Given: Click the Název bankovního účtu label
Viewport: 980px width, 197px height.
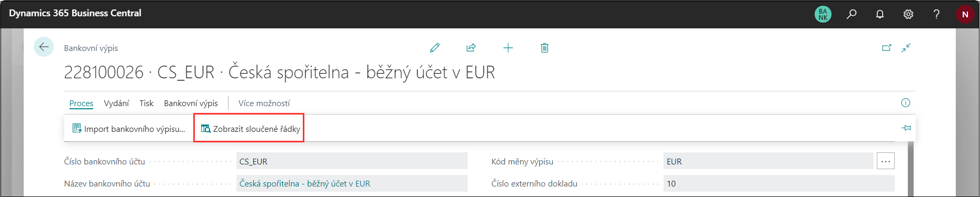Looking at the screenshot, I should point(107,183).
